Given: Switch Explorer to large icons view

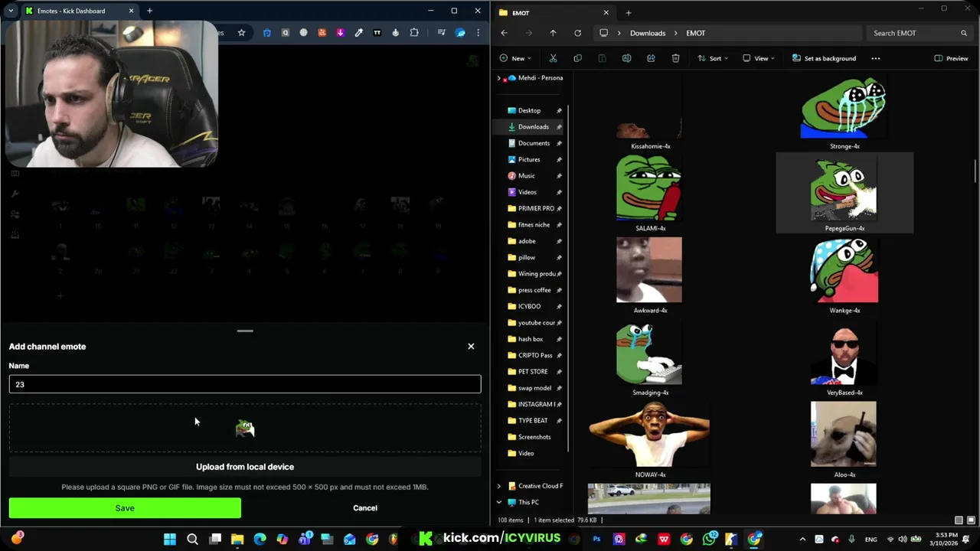Looking at the screenshot, I should (x=971, y=520).
